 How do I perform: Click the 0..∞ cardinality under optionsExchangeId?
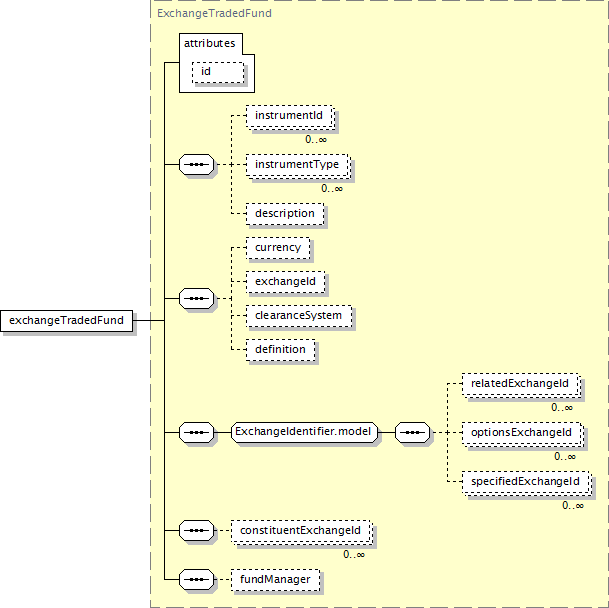coord(565,457)
